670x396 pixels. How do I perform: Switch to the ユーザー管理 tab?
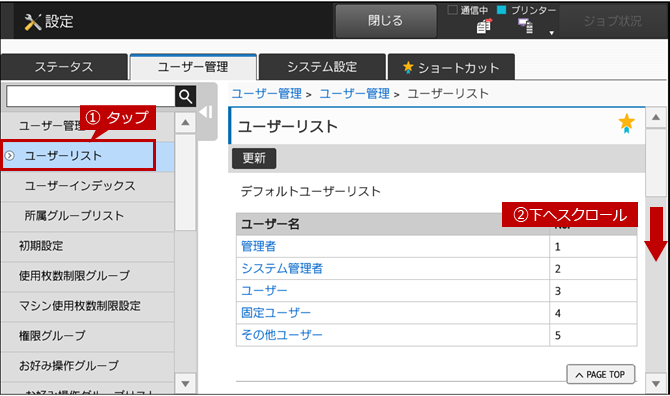[193, 67]
